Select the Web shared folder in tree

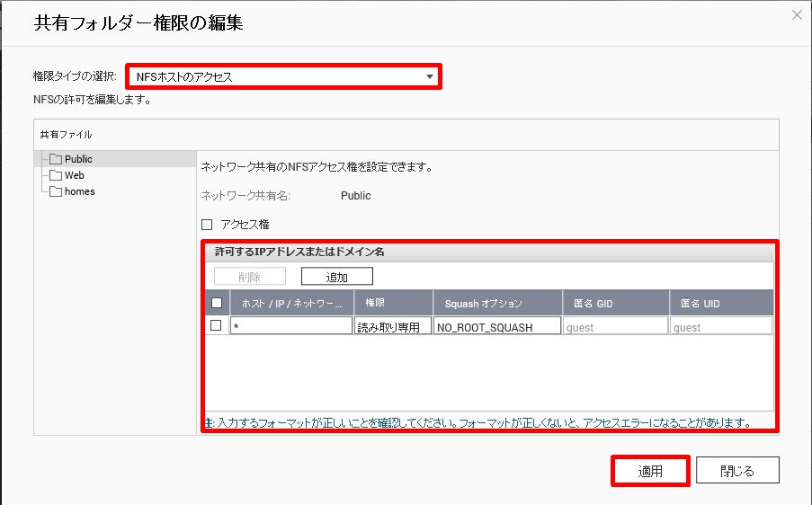tap(74, 175)
